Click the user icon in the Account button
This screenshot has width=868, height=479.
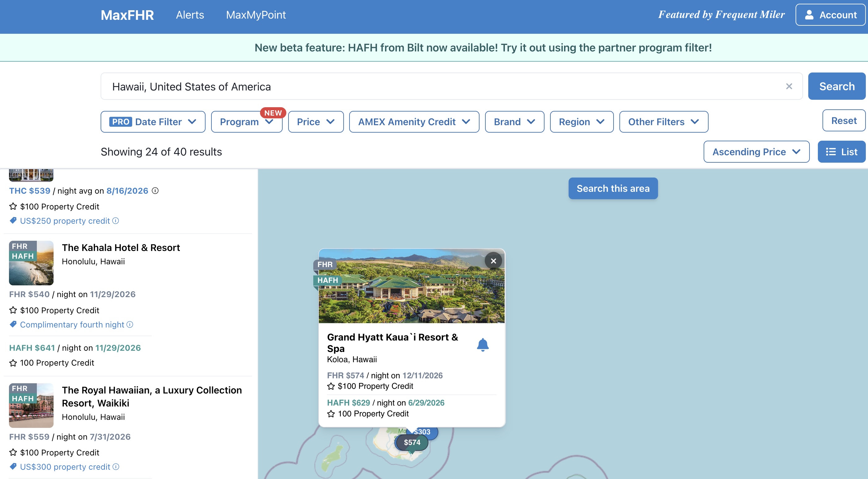pos(809,15)
